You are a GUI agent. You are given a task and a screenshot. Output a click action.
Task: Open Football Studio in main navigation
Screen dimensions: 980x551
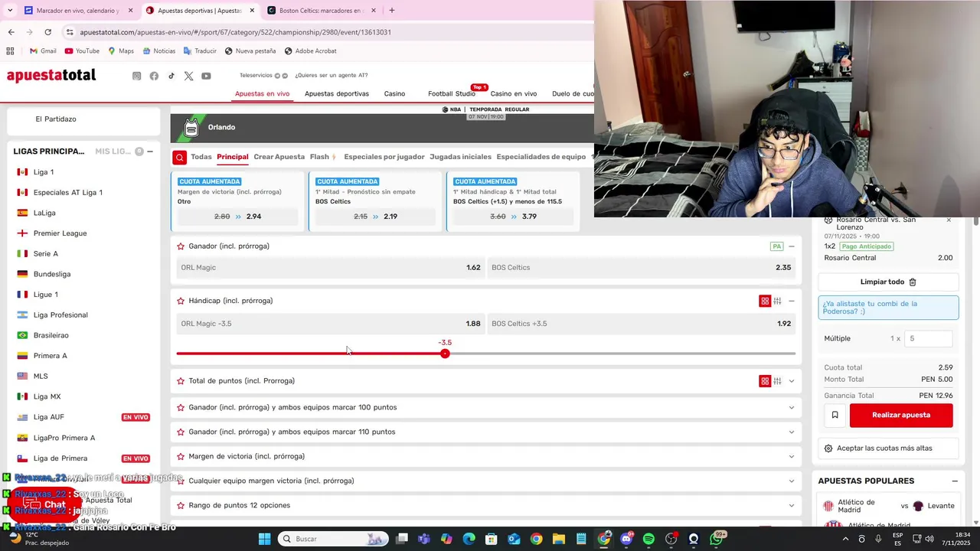452,93
